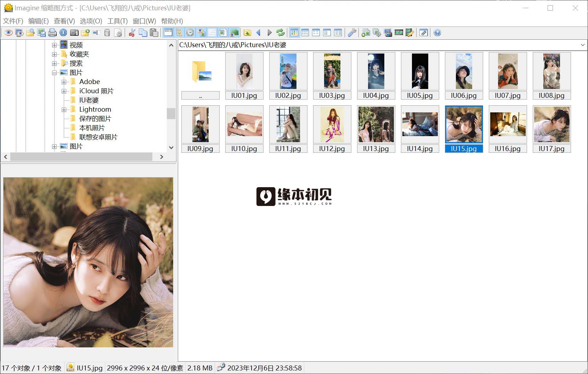Expand the Adobe folder node
The height and width of the screenshot is (374, 588).
tap(64, 82)
